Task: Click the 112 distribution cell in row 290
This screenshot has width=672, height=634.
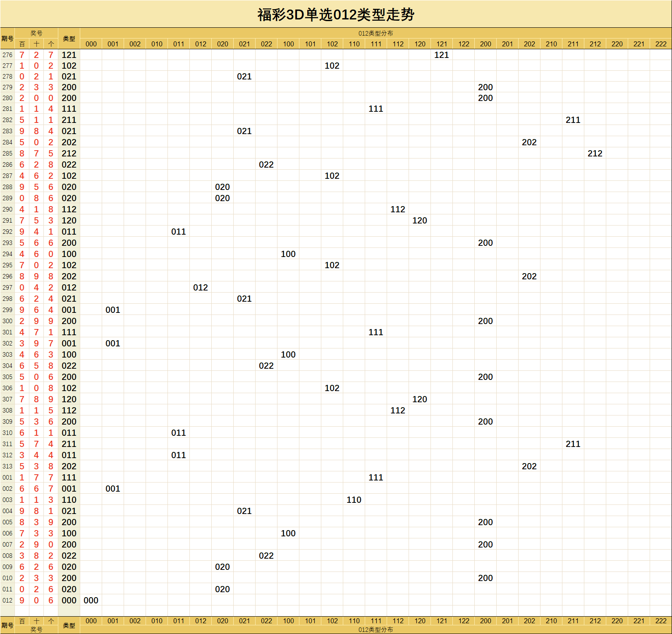Action: click(x=398, y=209)
